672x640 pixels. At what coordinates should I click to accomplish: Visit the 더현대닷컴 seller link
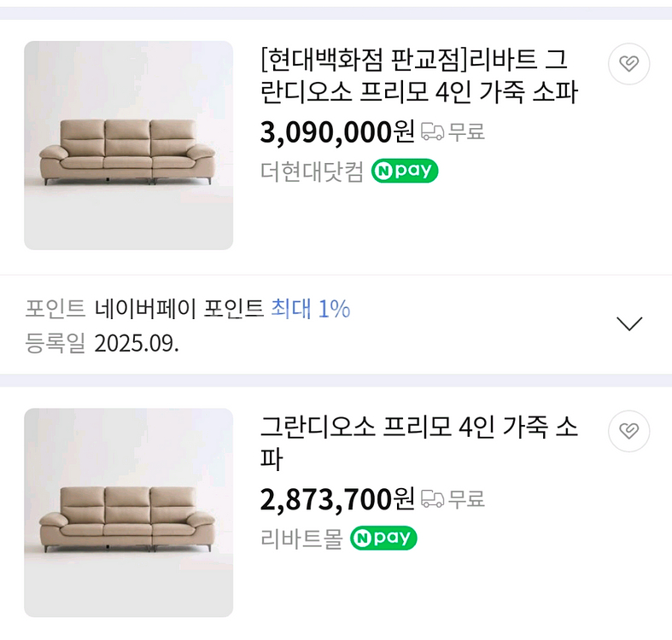pos(312,172)
